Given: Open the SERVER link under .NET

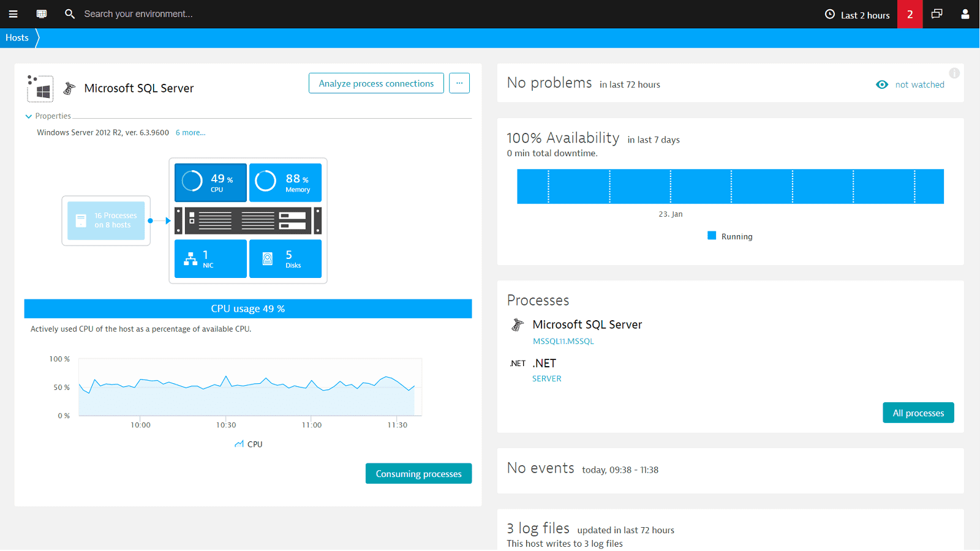Looking at the screenshot, I should [x=547, y=379].
